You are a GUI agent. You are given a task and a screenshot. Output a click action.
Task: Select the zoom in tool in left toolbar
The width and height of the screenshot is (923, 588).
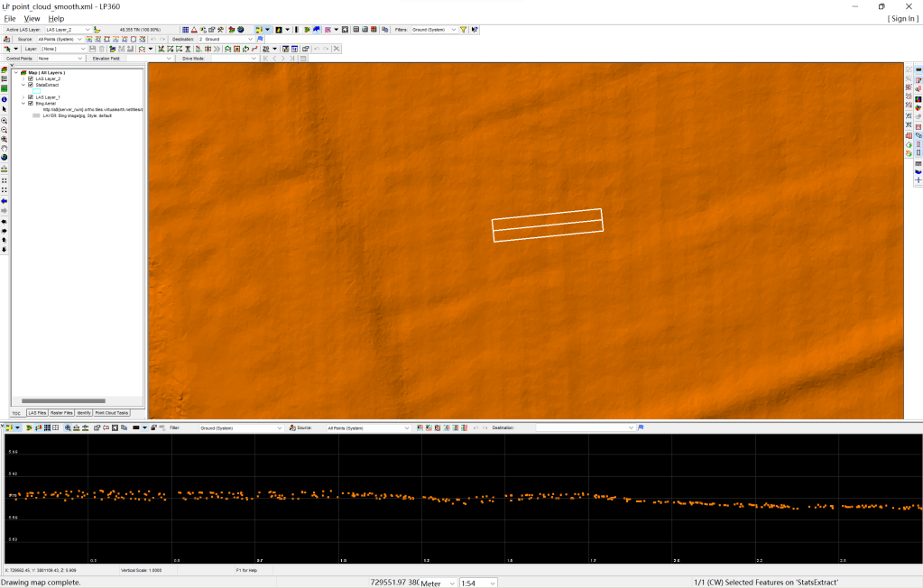[5, 120]
